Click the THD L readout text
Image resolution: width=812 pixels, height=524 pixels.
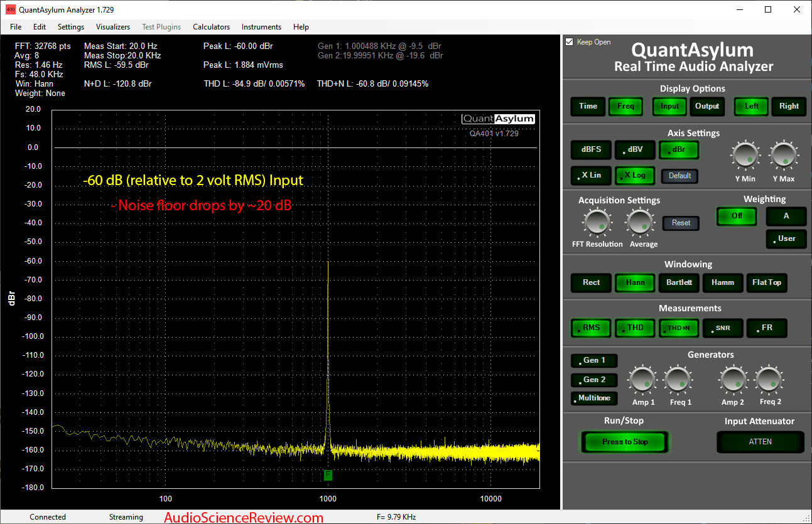(254, 83)
